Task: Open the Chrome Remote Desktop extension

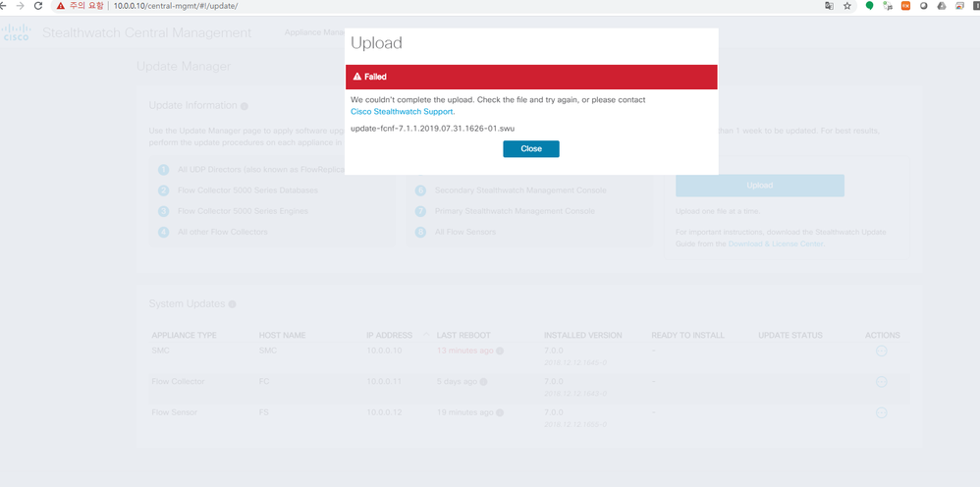Action: click(960, 6)
